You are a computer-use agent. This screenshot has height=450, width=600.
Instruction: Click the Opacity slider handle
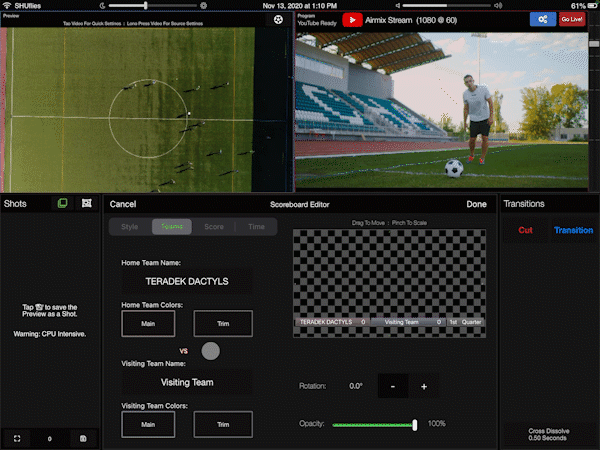(414, 424)
